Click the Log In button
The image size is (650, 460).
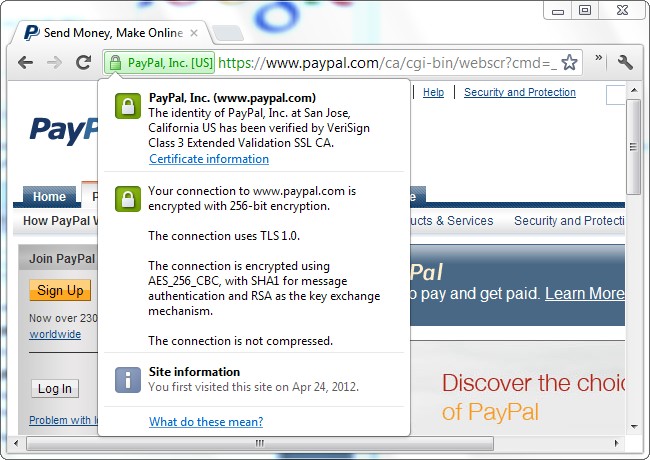pyautogui.click(x=55, y=389)
